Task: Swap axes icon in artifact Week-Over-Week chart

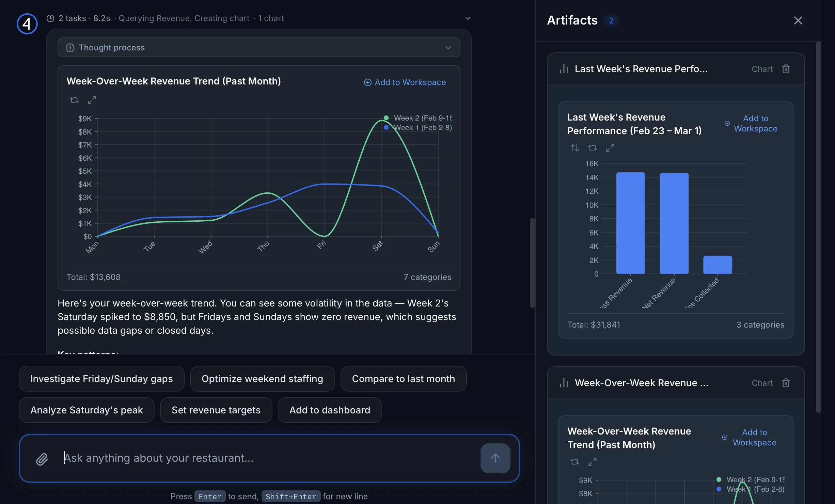Action: pos(575,462)
